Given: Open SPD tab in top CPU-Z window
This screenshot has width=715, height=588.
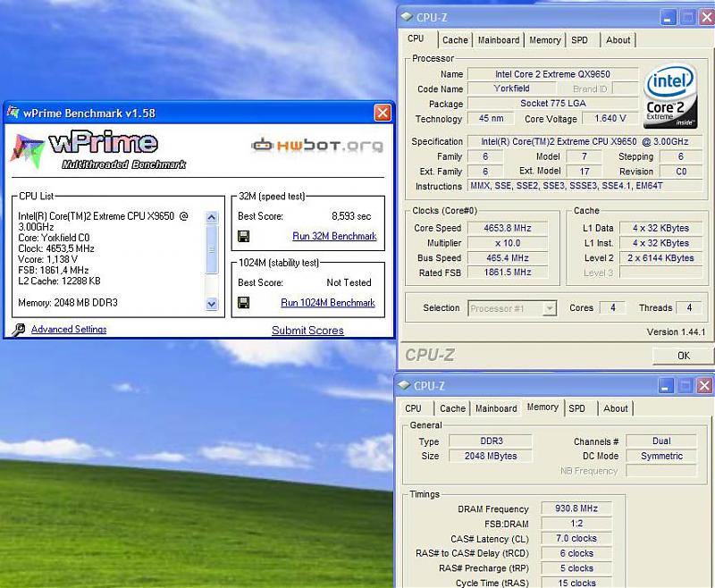Looking at the screenshot, I should pyautogui.click(x=579, y=40).
